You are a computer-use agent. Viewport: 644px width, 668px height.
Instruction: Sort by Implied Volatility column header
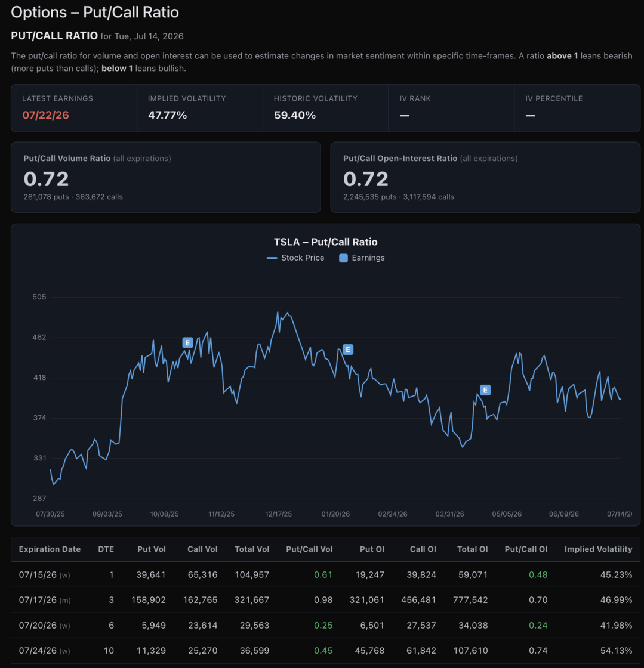coord(599,549)
